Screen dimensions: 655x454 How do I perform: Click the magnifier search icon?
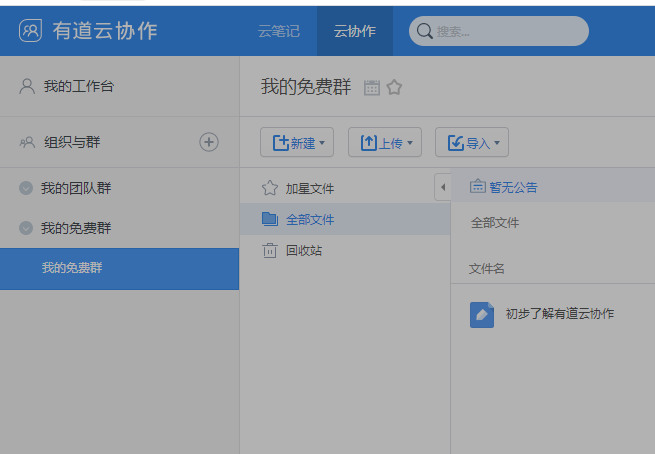[x=424, y=31]
